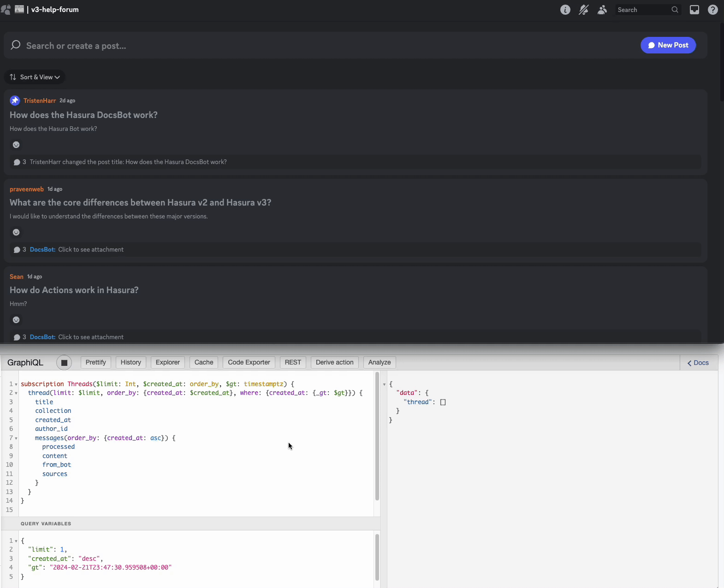Click the REST button
724x588 pixels.
pos(293,362)
